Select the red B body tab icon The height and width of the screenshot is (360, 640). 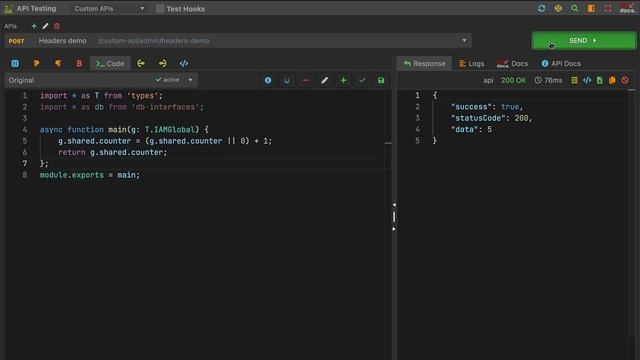[79, 63]
